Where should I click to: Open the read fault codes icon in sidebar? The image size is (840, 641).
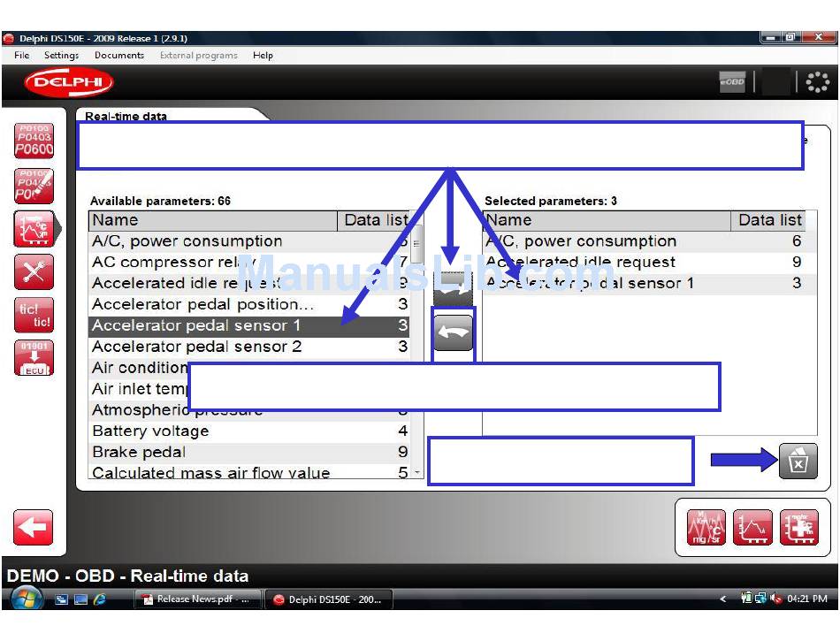(x=34, y=141)
